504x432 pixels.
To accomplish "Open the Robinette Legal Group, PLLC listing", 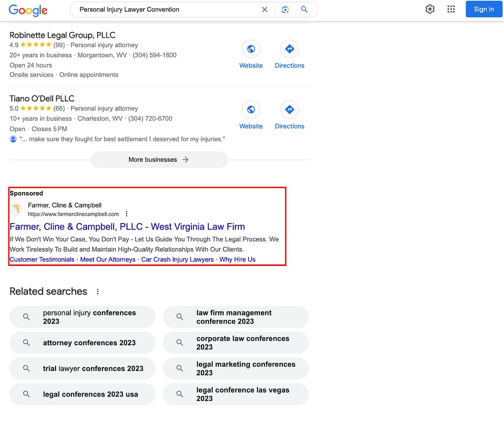I will click(63, 35).
